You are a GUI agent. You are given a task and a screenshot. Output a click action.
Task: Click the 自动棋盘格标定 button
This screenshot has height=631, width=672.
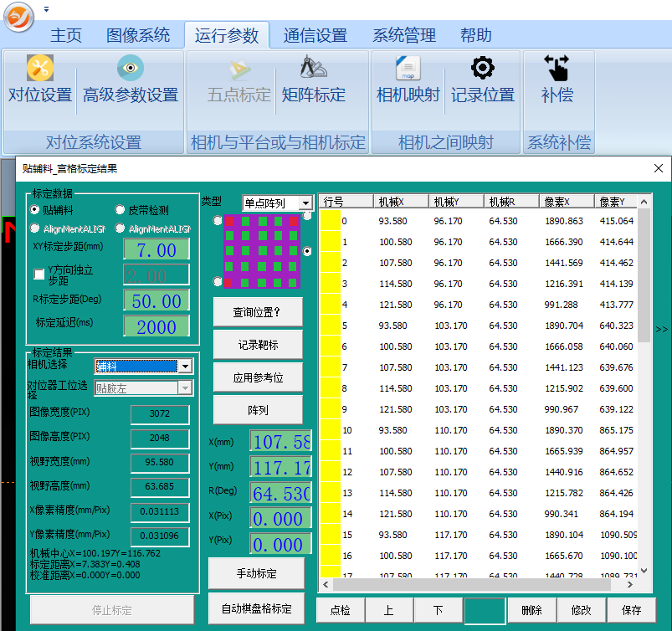point(255,608)
